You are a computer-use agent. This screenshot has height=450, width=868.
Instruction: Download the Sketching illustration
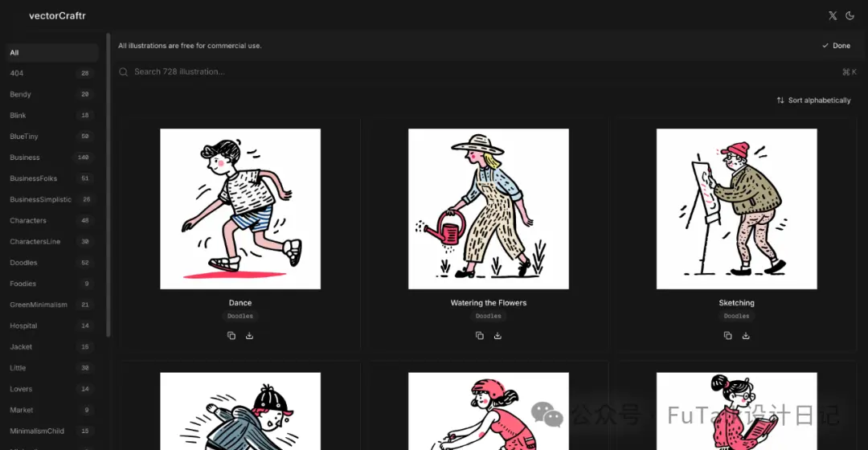(746, 335)
